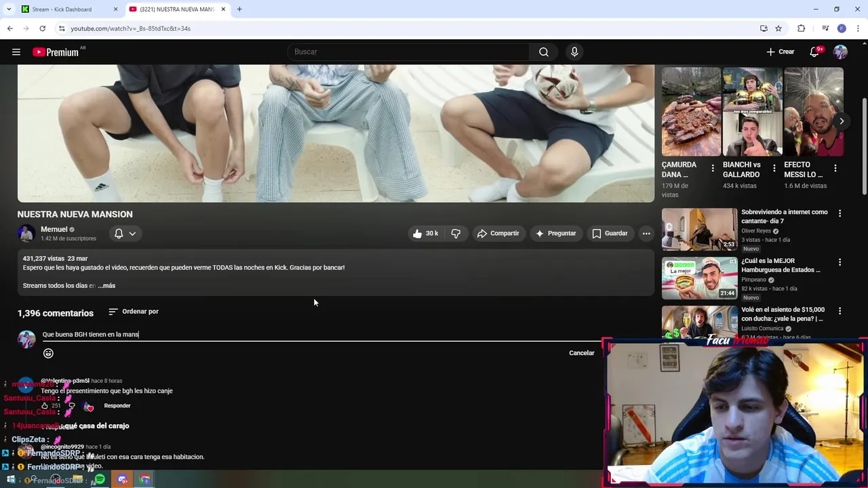
Task: Open options for MEJOR Hamburguesa video
Action: (x=840, y=262)
